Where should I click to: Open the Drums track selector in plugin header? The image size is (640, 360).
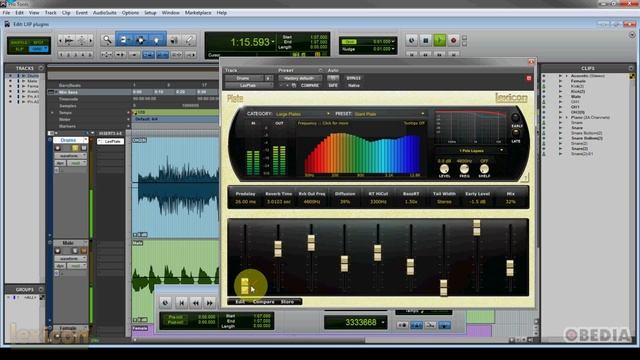(243, 78)
